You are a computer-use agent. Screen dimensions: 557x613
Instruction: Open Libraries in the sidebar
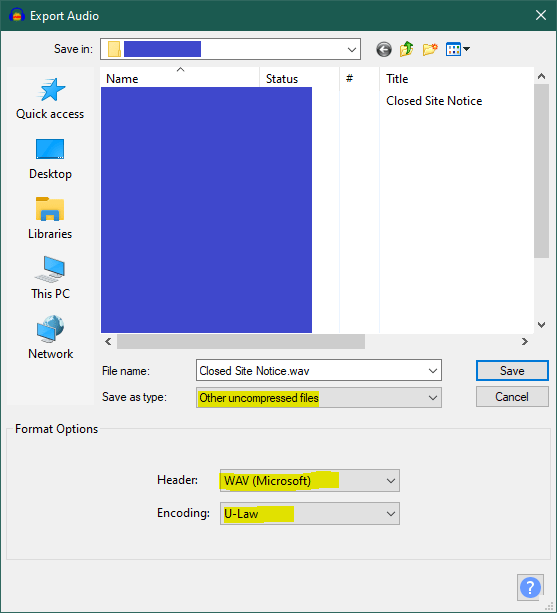coord(50,218)
